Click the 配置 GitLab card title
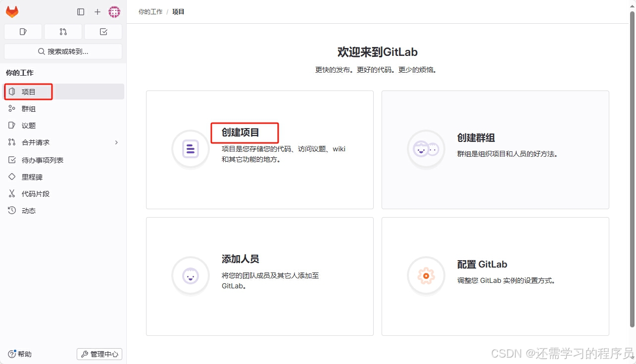 tap(482, 265)
